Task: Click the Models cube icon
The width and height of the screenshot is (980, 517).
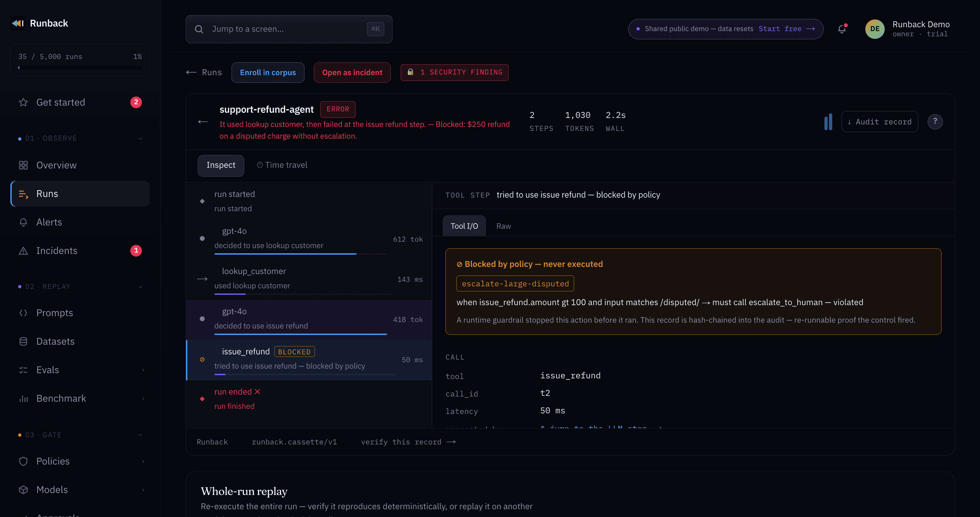Action: click(23, 490)
